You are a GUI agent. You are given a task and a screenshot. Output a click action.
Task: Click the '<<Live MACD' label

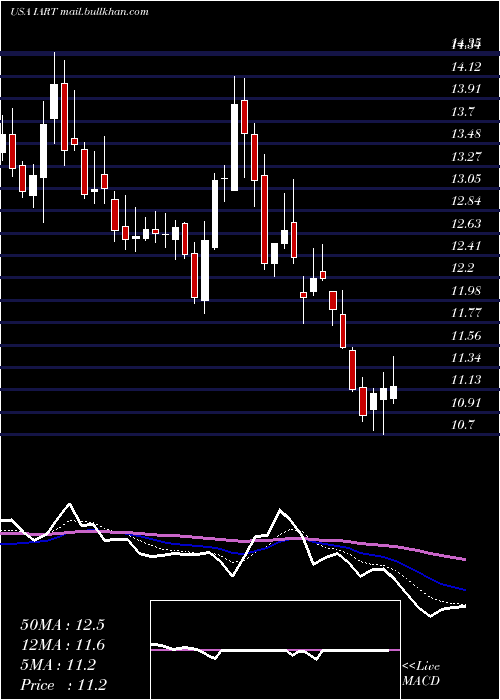[421, 674]
